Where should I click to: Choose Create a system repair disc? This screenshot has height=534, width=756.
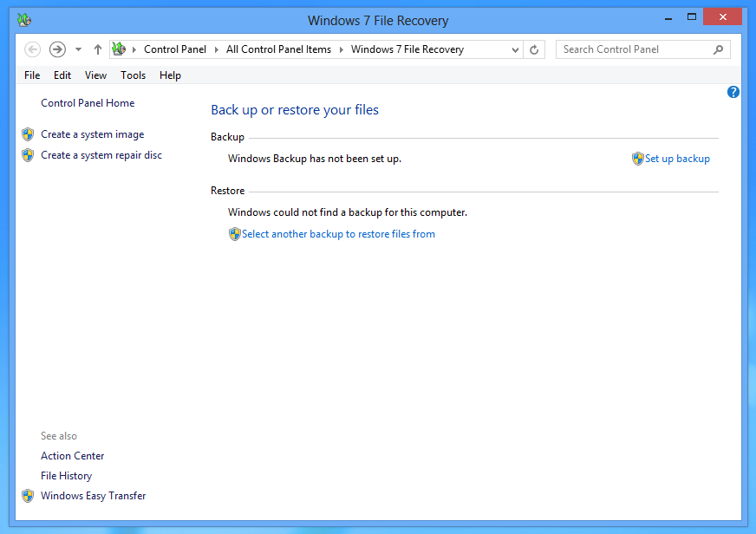pyautogui.click(x=101, y=155)
